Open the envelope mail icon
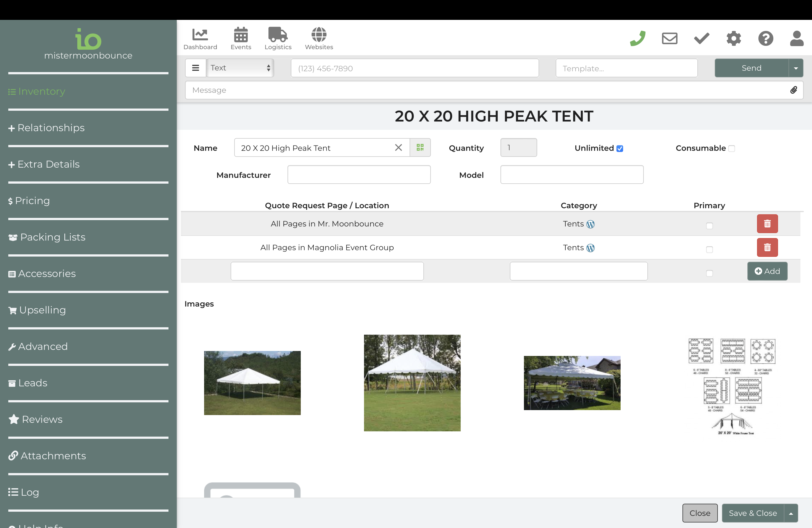Viewport: 812px width, 528px height. (669, 38)
